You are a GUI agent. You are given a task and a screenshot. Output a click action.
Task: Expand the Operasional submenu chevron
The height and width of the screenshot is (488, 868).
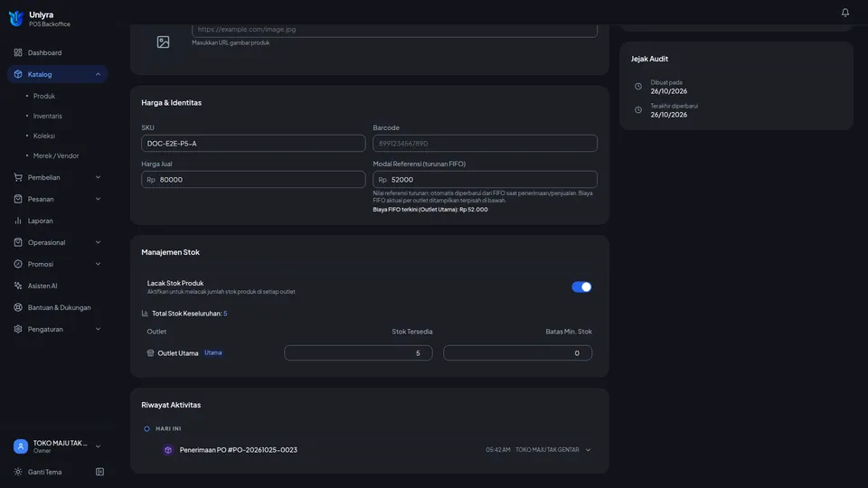[x=98, y=242]
